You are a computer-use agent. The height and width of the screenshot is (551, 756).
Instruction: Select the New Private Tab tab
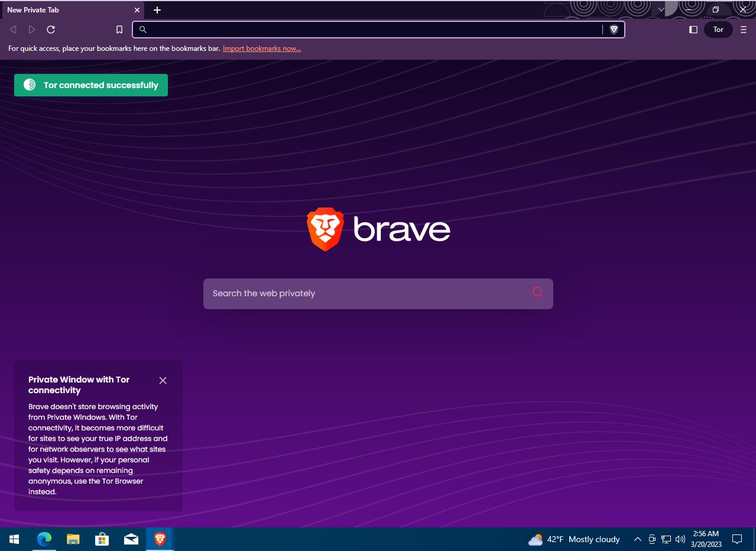(x=72, y=10)
